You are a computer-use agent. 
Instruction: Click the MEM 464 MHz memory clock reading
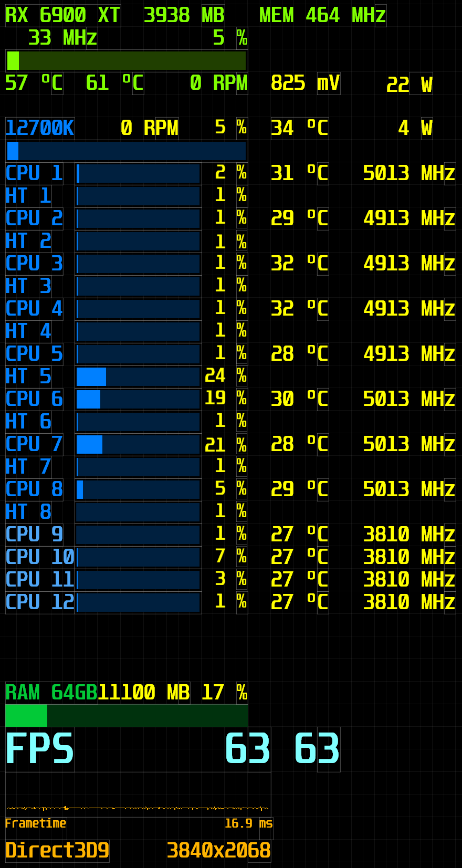tap(323, 15)
